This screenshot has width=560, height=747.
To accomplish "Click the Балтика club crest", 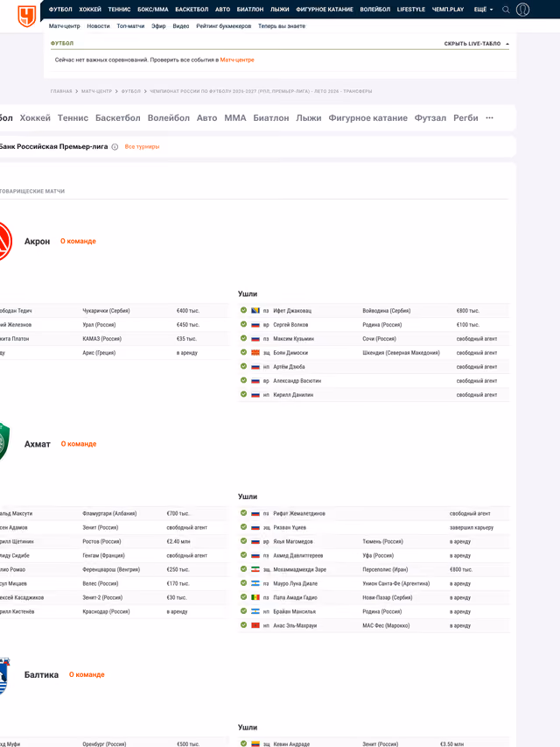I will tap(3, 676).
